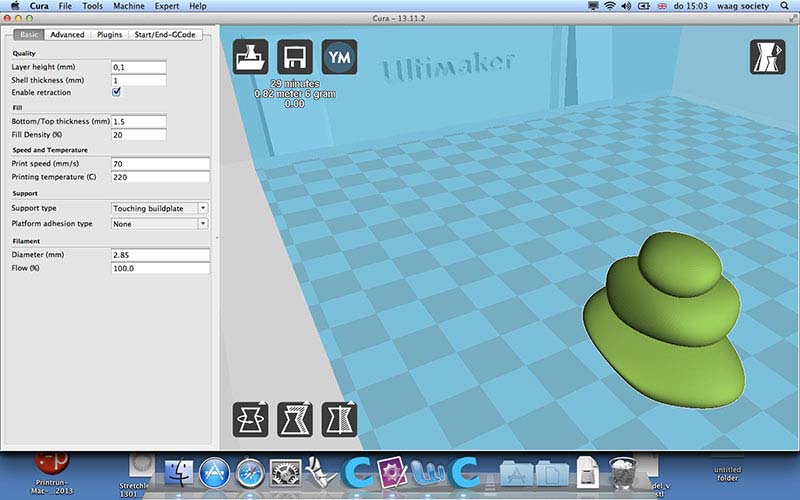Select the untitled folder on desktop
The width and height of the screenshot is (800, 500).
(x=728, y=467)
